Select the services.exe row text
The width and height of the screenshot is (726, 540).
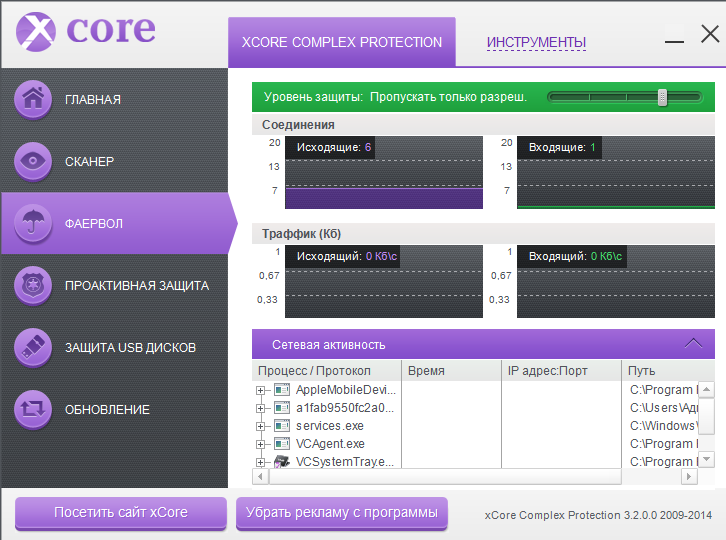point(330,426)
